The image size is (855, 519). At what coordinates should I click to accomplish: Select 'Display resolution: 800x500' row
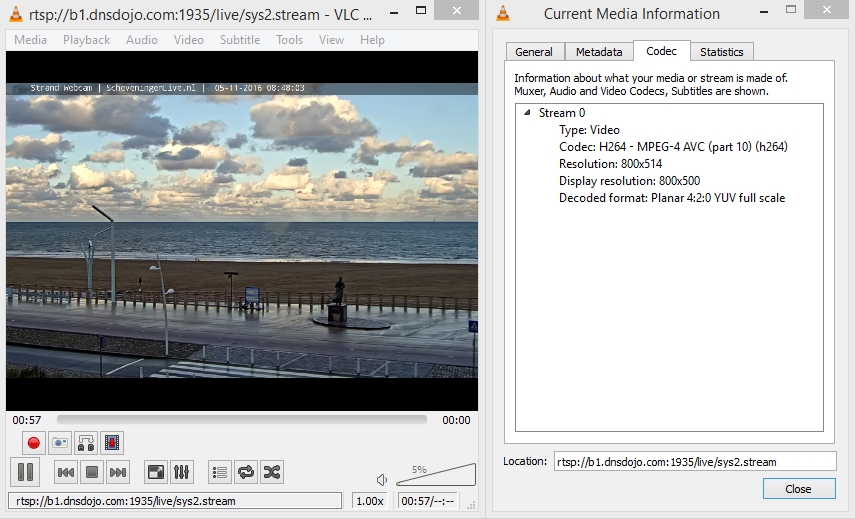tap(629, 180)
